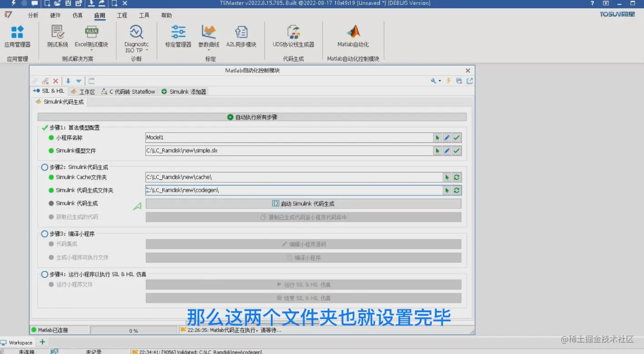This screenshot has width=644, height=354.
Task: Click 结束 SIL & HIL 仿真 button
Action: point(304,298)
